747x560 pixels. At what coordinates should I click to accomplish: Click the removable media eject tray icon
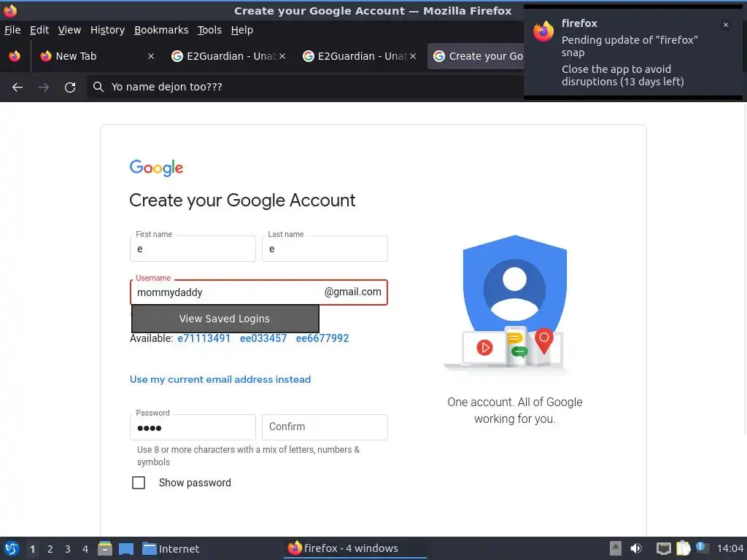pyautogui.click(x=616, y=548)
